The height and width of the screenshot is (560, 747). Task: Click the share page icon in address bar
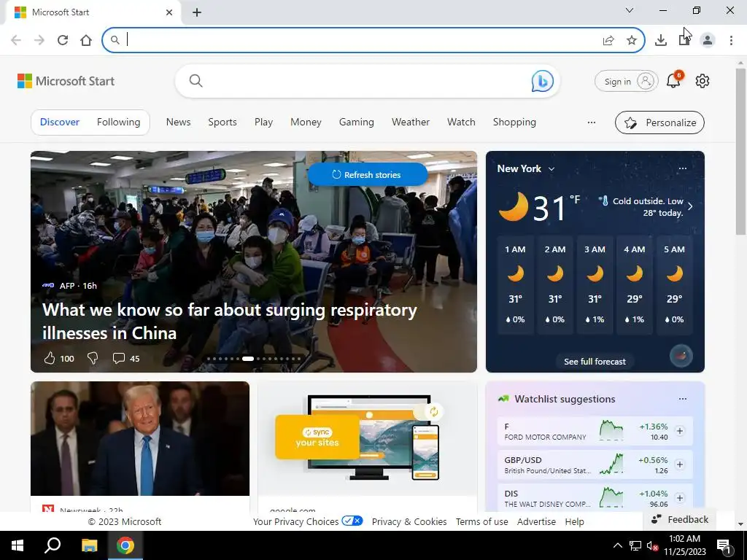tap(608, 41)
